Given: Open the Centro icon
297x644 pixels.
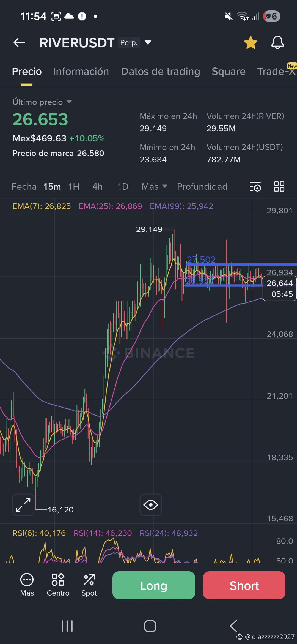Looking at the screenshot, I should (58, 585).
